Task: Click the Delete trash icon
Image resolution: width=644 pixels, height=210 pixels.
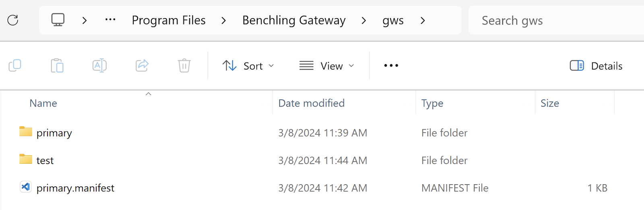Action: tap(184, 65)
